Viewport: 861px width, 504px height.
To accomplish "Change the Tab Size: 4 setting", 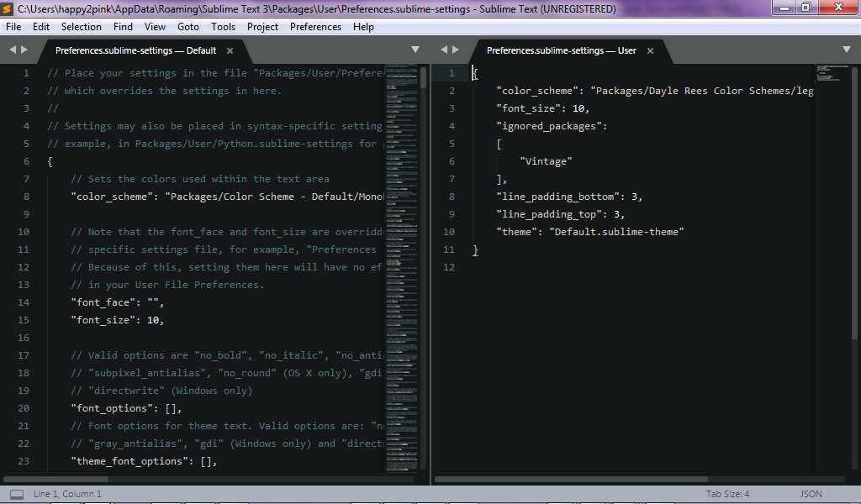I will click(x=727, y=494).
